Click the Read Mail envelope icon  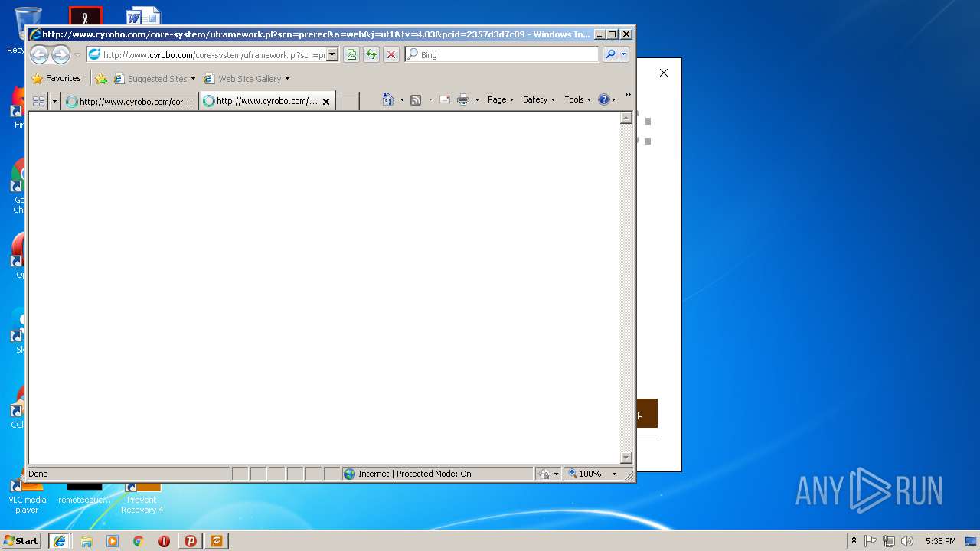pyautogui.click(x=445, y=99)
